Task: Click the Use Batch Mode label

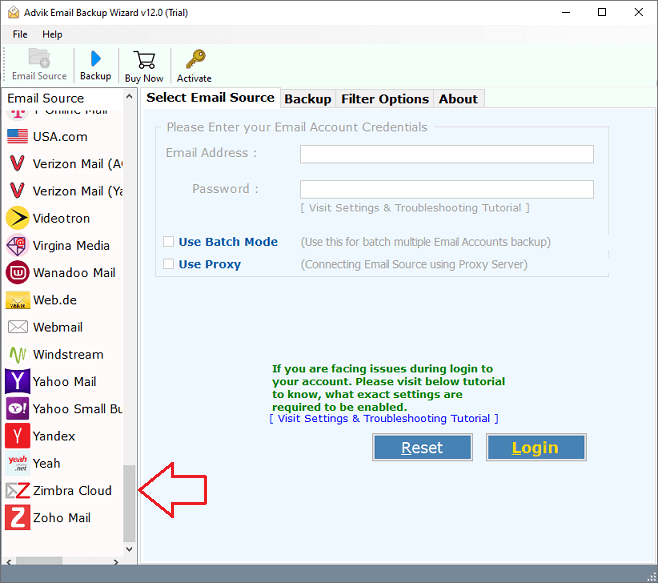Action: click(228, 242)
